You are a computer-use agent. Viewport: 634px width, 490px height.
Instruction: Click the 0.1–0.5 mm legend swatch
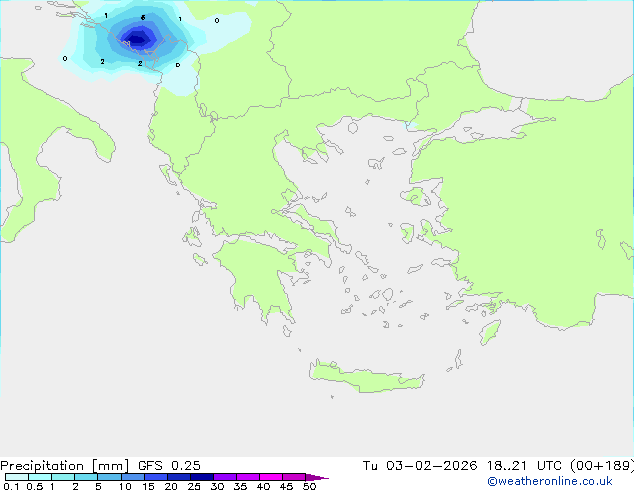[x=17, y=477]
